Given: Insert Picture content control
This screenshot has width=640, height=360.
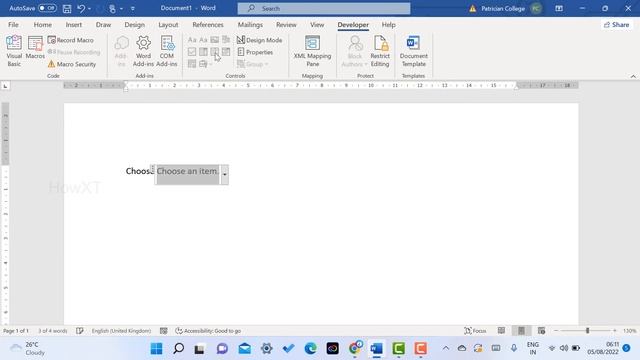Looking at the screenshot, I should coord(215,40).
